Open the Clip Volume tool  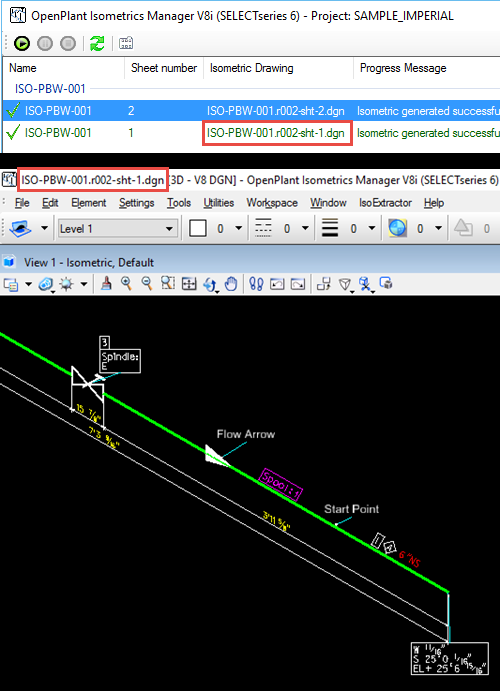click(345, 284)
